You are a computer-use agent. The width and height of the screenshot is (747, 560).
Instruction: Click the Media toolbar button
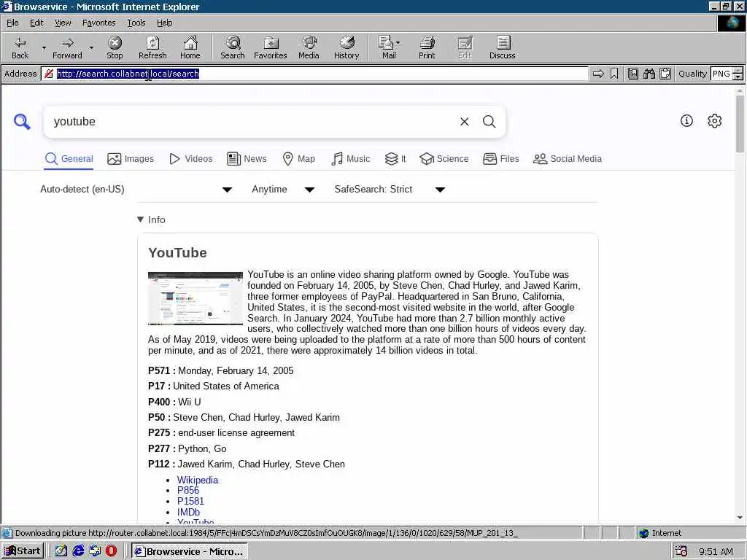pos(309,47)
